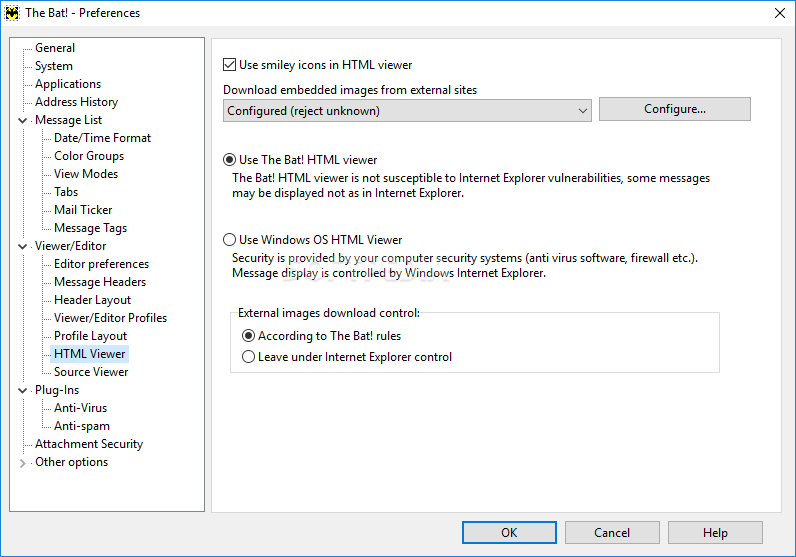The image size is (796, 557).
Task: Select Other options item
Action: [72, 462]
